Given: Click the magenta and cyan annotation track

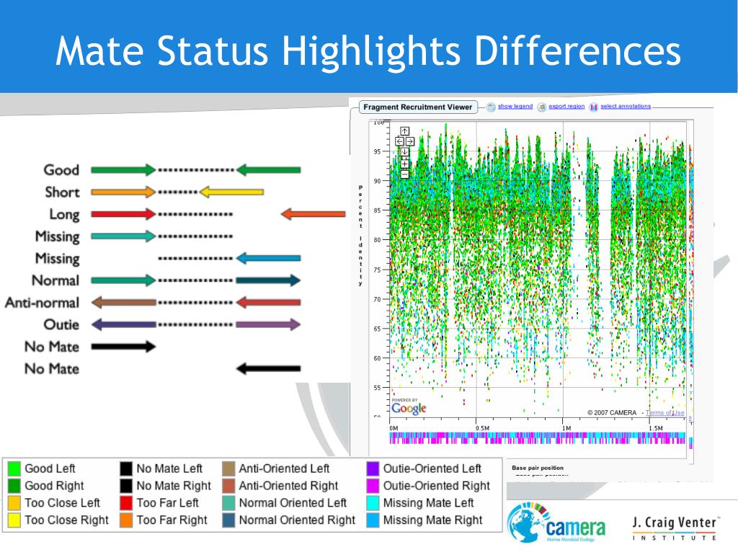Looking at the screenshot, I should tap(538, 438).
